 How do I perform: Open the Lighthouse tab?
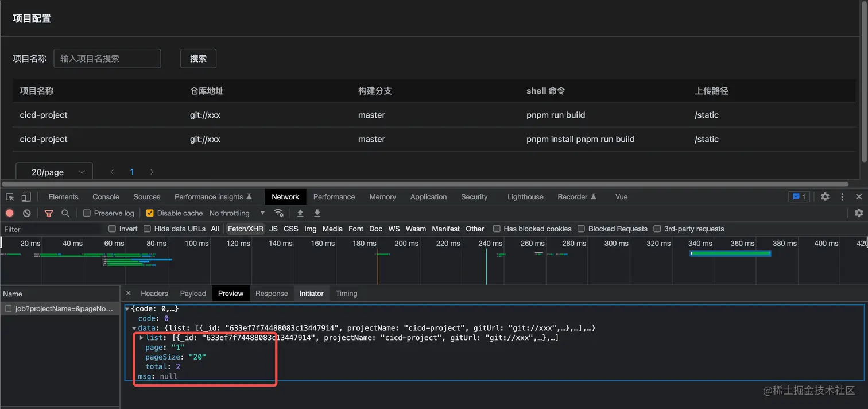(x=525, y=196)
